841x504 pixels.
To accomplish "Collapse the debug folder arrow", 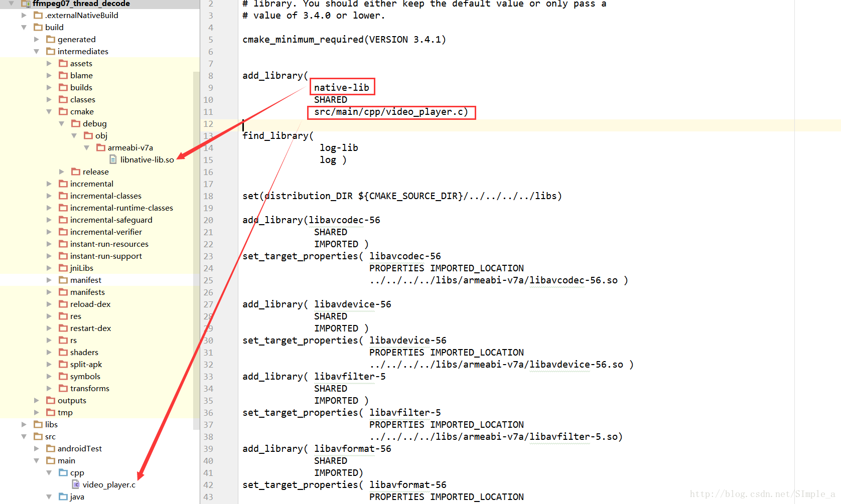I will click(x=62, y=123).
